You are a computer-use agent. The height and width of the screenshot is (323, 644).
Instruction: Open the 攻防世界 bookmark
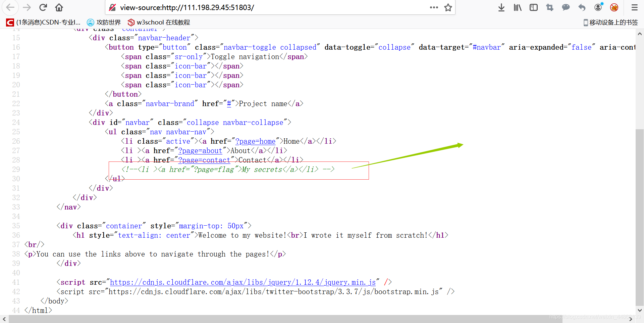click(x=104, y=22)
